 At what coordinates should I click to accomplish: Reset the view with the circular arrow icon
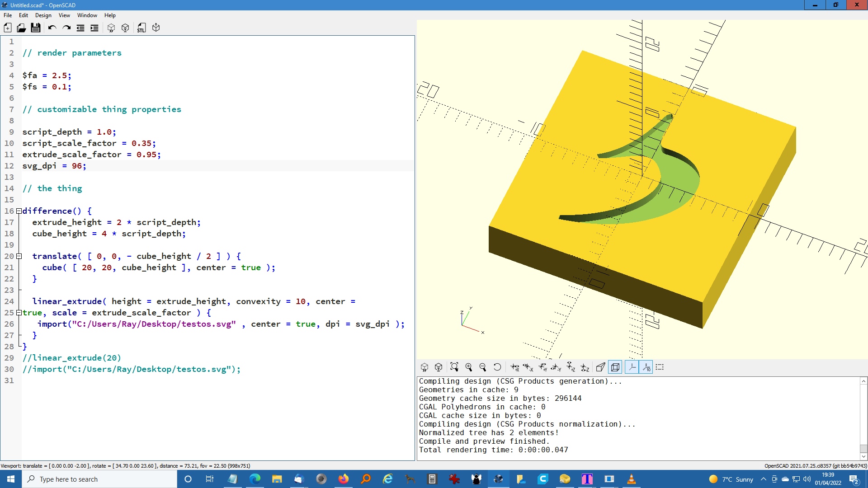tap(497, 367)
